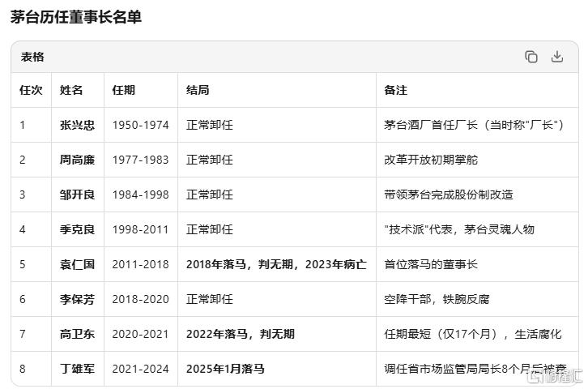588x389 pixels.
Task: Click the name 李保芳
Action: click(x=77, y=299)
